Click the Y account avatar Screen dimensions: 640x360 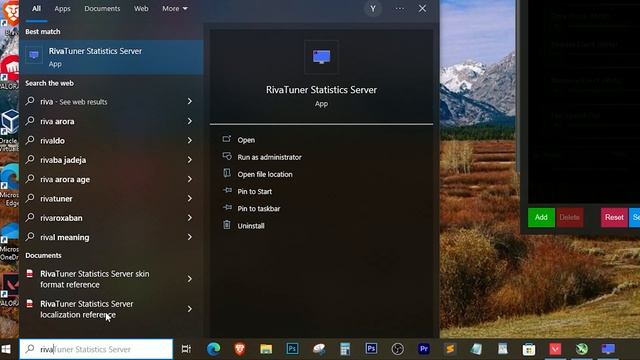(373, 9)
